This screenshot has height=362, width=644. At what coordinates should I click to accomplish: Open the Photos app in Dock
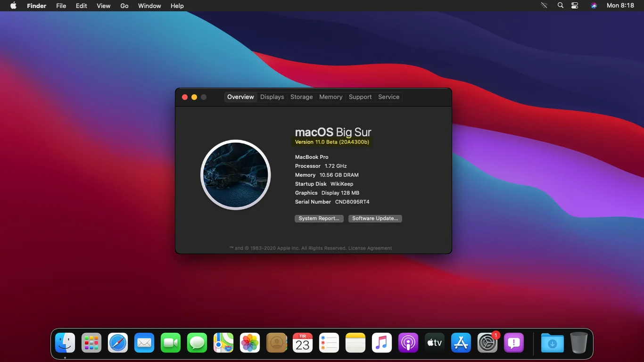click(x=250, y=343)
